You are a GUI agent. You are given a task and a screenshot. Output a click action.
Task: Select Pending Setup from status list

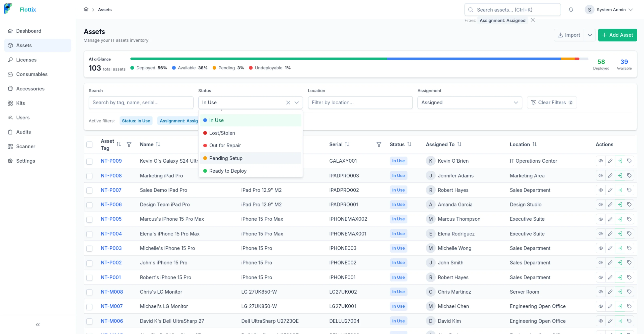click(250, 158)
